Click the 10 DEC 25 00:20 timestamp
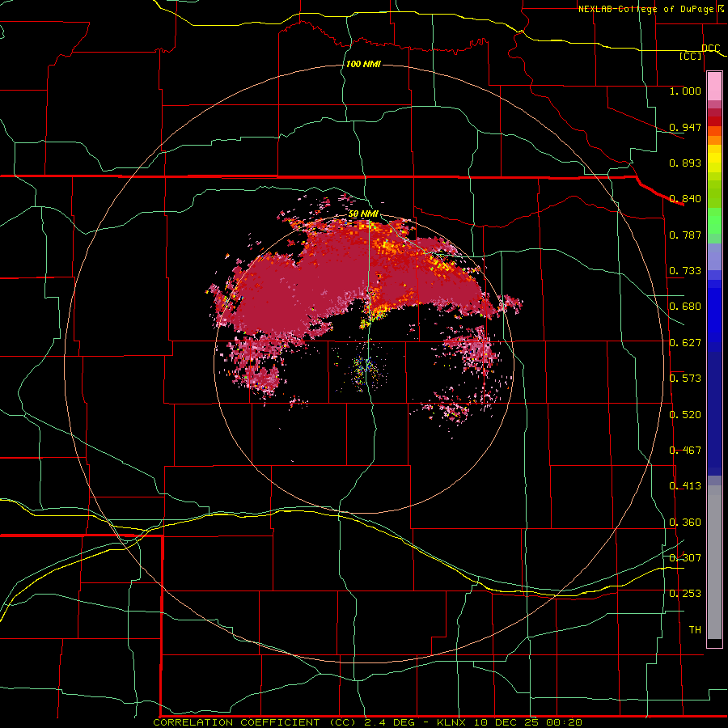 coord(528,722)
